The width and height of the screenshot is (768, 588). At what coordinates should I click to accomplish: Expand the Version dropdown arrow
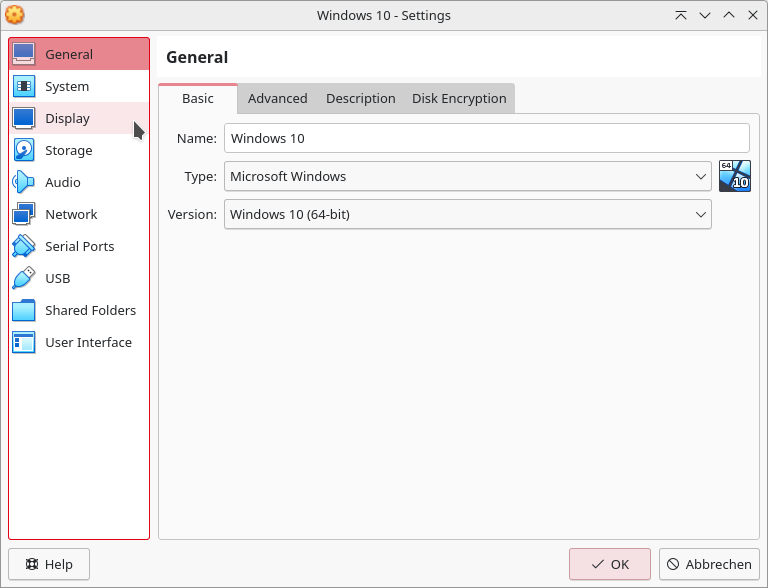[x=701, y=214]
